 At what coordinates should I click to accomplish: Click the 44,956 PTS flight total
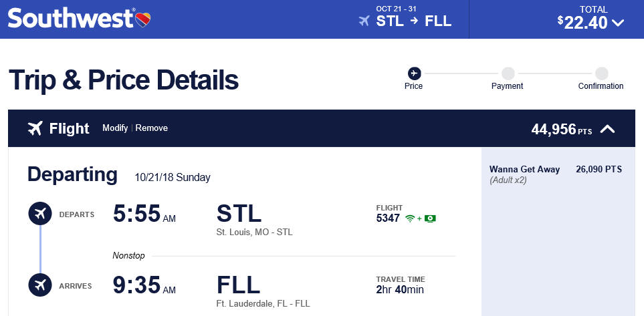(562, 130)
